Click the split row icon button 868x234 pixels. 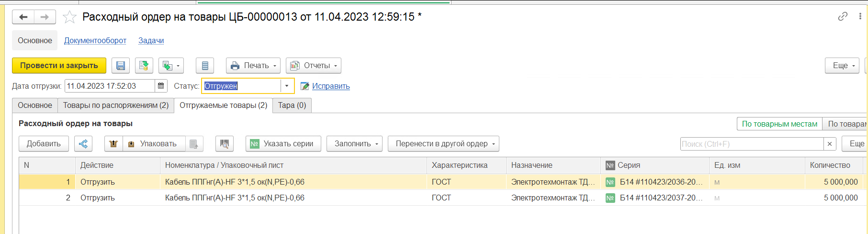click(83, 144)
